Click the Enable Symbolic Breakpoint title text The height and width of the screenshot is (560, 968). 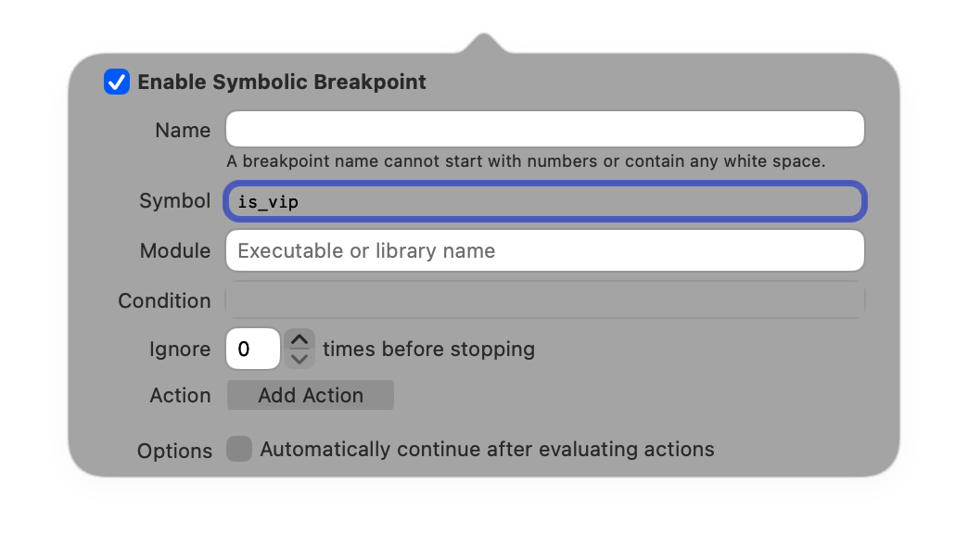pos(282,82)
